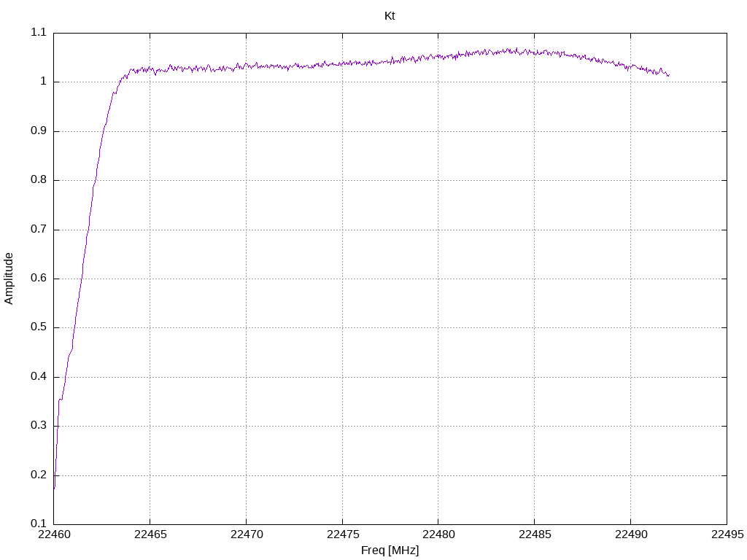Viewport: 747px width, 560px height.
Task: Click x-axis tick label 22480
Action: tap(438, 534)
